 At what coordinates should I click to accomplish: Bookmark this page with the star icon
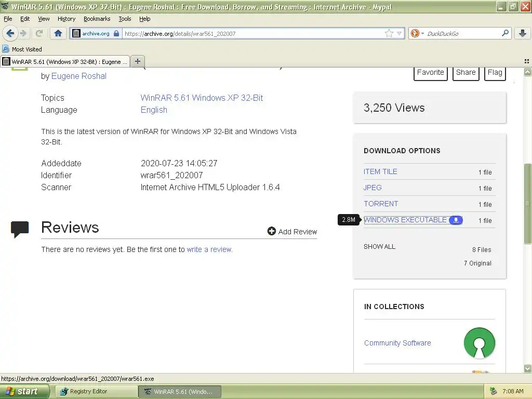(389, 33)
